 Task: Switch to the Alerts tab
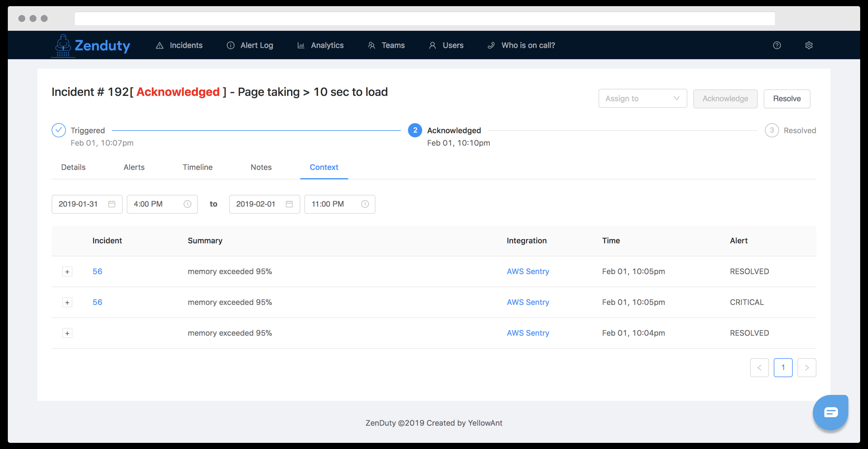click(134, 167)
